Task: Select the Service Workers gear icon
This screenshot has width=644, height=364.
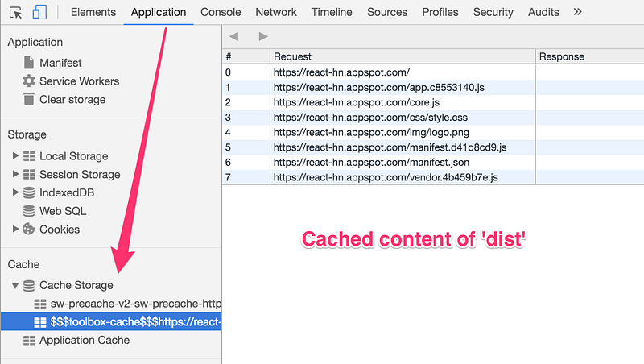Action: click(x=29, y=81)
